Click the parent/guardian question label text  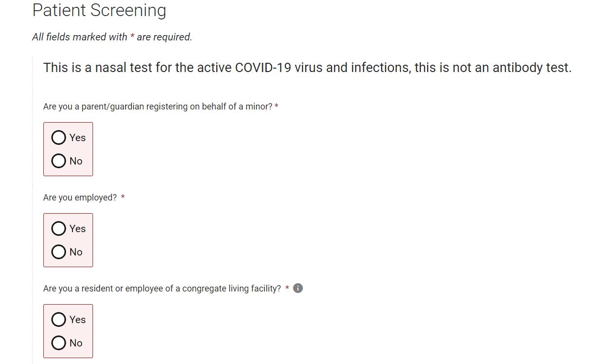coord(158,107)
